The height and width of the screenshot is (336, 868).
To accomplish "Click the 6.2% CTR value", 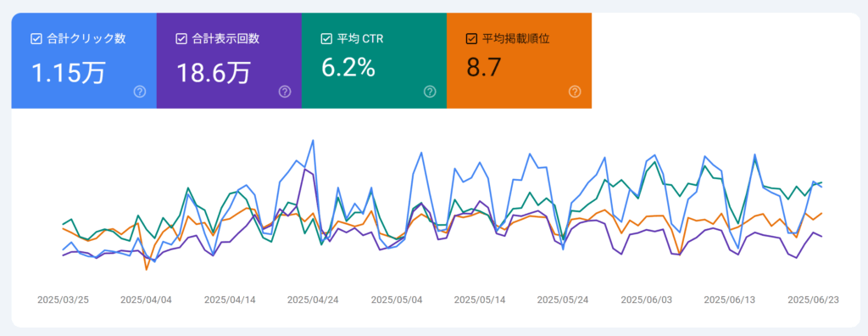I will tap(348, 68).
